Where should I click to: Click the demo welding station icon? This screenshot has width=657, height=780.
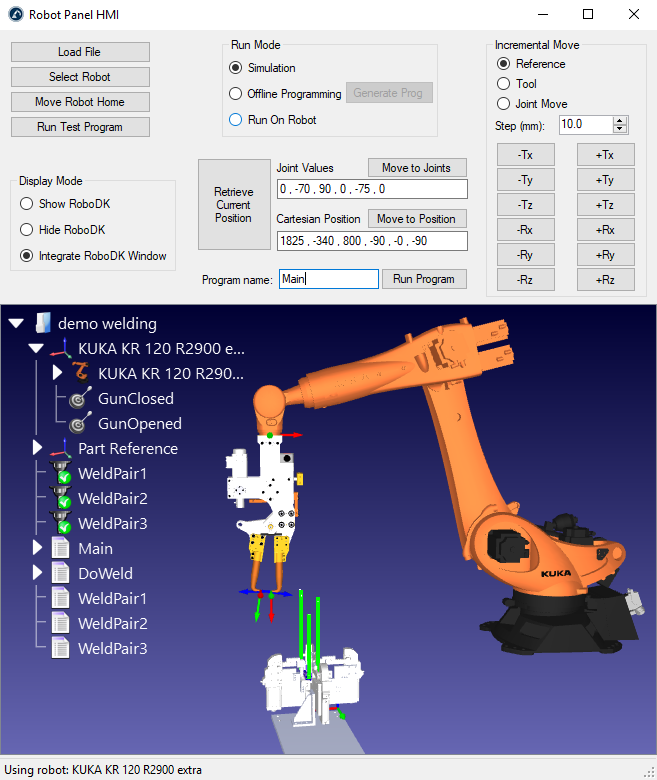[42, 323]
